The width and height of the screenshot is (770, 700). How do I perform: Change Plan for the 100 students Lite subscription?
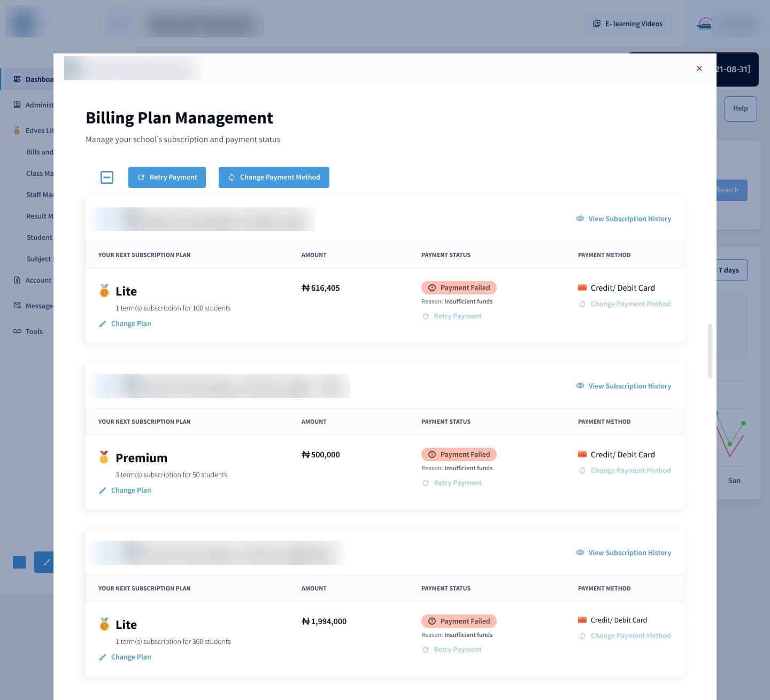coord(125,323)
